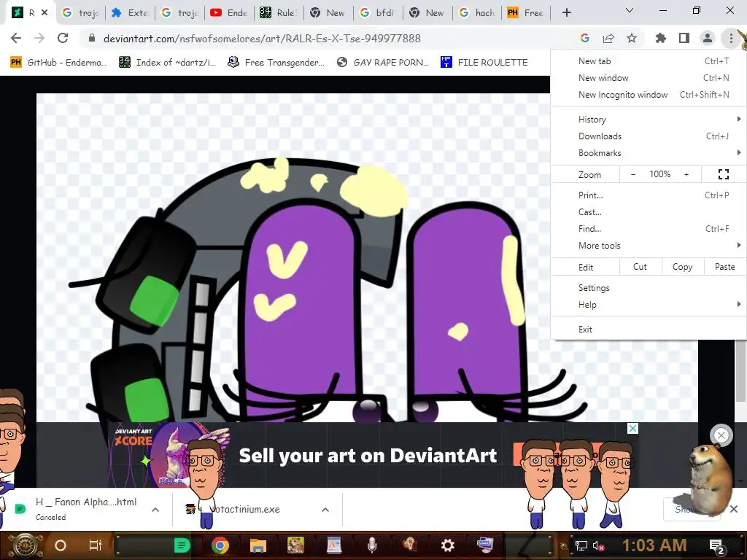Expand options for 'H _ Fanon Alpha....html' download
The image size is (747, 560).
tap(155, 510)
